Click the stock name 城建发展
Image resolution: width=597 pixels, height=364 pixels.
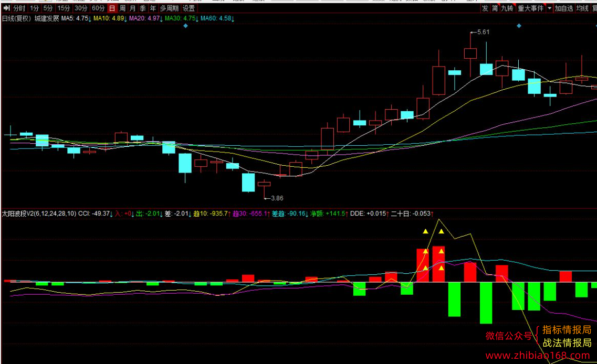(x=47, y=18)
